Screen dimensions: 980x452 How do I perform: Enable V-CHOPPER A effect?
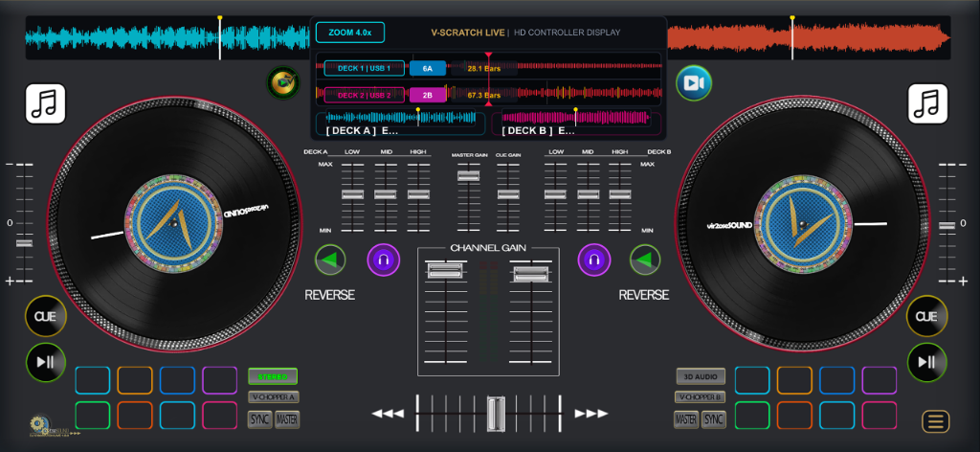(x=274, y=397)
